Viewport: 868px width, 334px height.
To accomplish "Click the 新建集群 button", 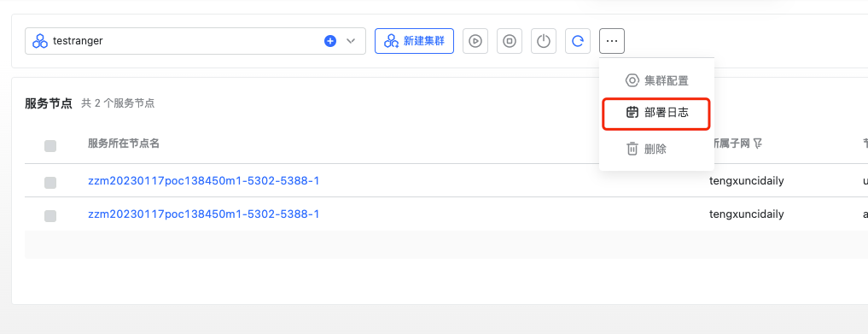I will [414, 41].
